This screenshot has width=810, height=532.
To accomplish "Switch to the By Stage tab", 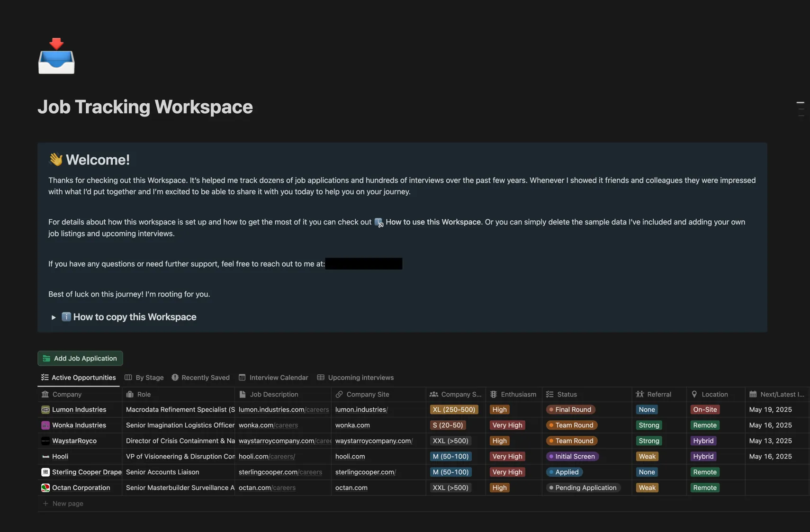I will coord(144,378).
